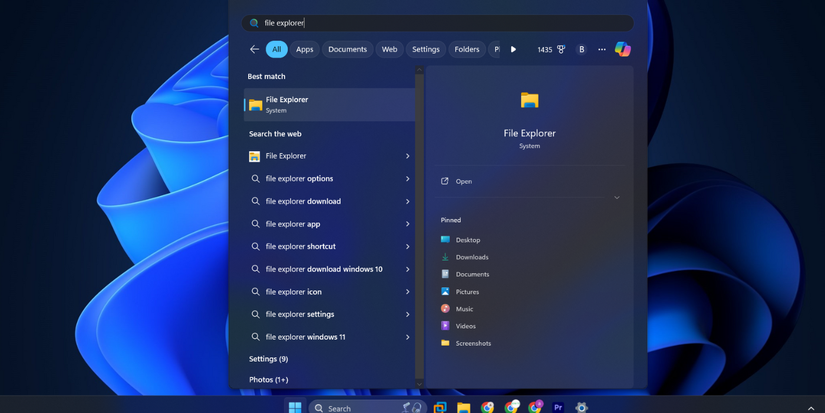Switch to the Apps filter tab

pos(304,49)
